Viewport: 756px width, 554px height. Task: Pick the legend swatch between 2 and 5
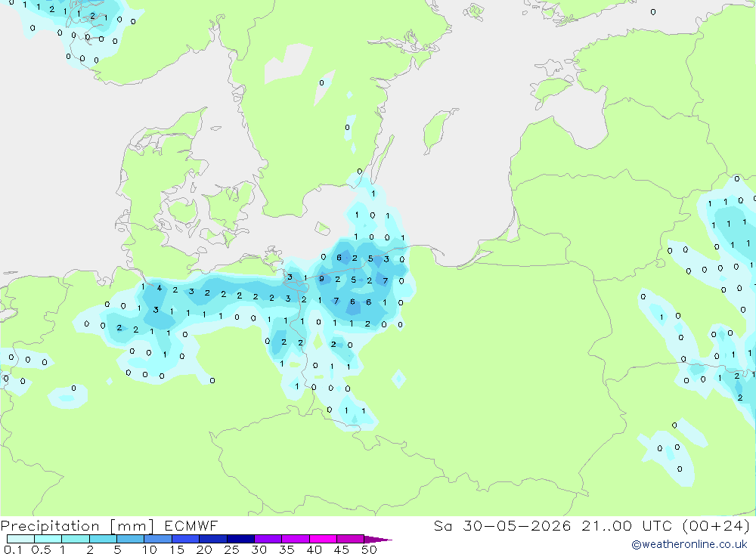tap(103, 539)
